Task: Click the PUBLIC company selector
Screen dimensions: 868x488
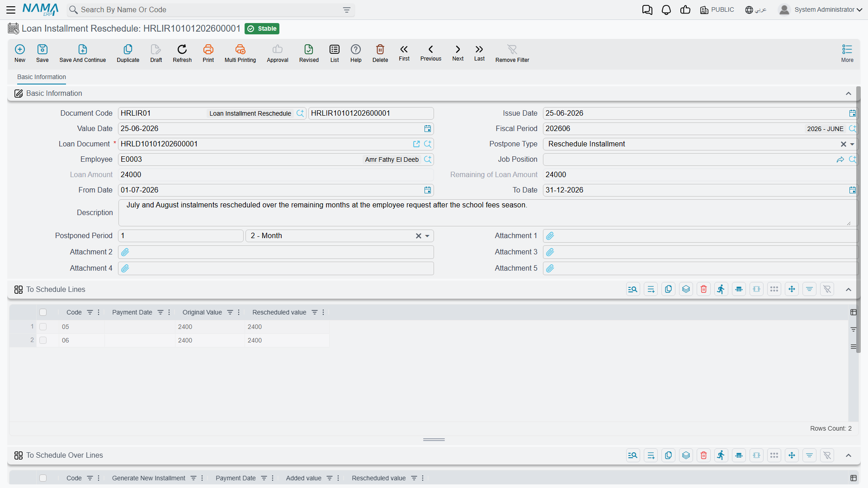Action: pyautogui.click(x=717, y=9)
